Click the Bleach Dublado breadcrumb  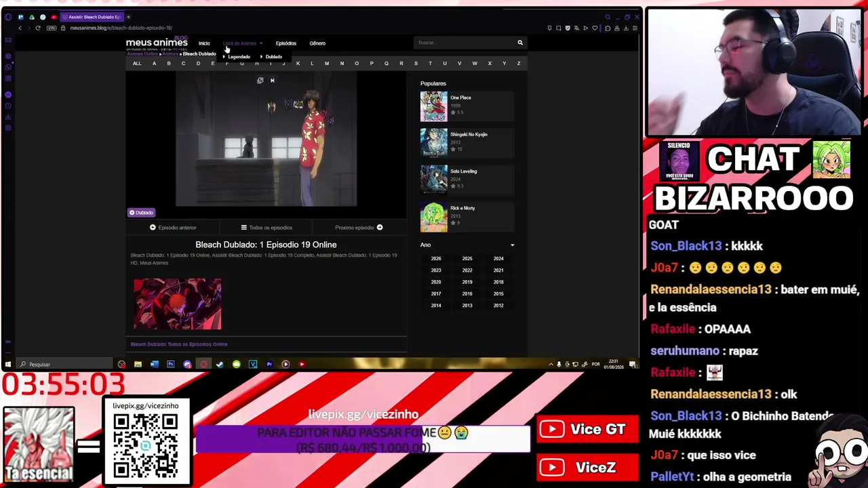tap(199, 54)
